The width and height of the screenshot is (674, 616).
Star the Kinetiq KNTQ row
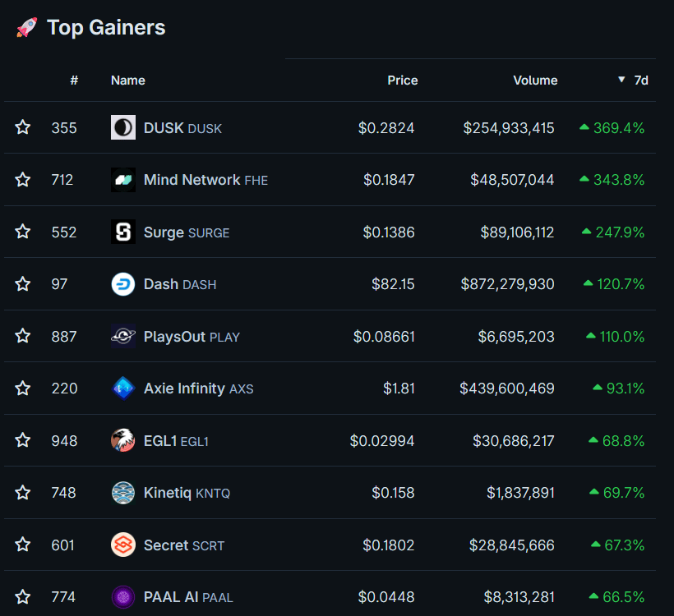click(x=23, y=492)
